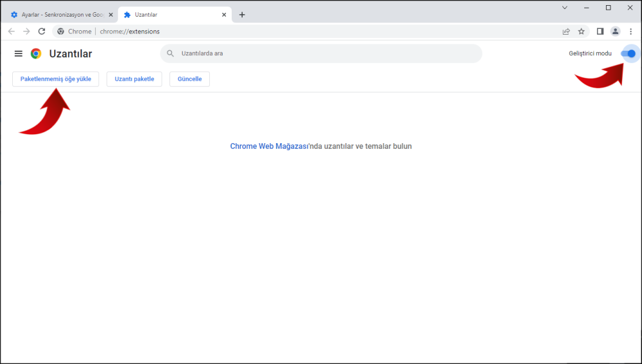Viewport: 642px width, 364px height.
Task: Select the Uzantılar tab
Action: pos(175,15)
